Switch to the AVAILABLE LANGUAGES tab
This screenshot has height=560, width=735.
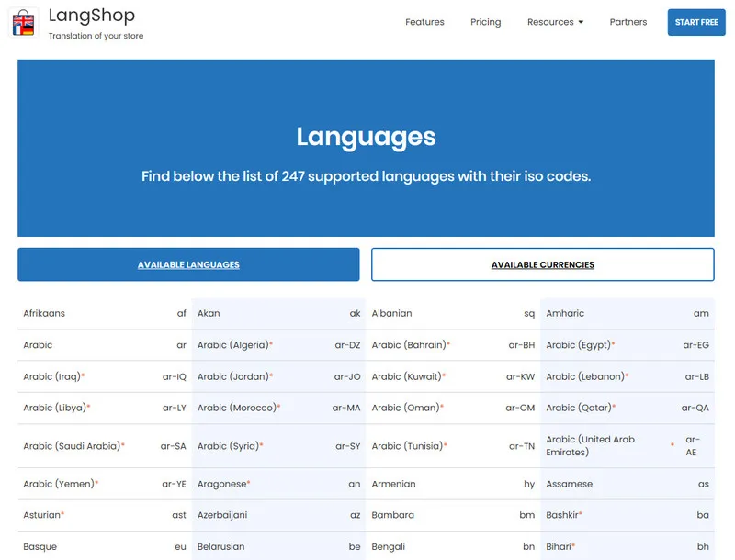[x=188, y=264]
